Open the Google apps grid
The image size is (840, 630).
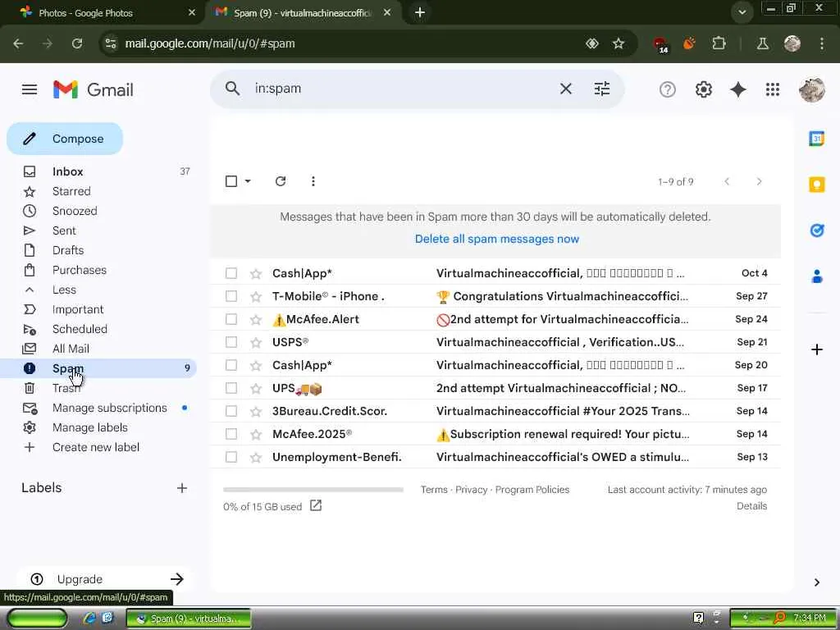pyautogui.click(x=773, y=89)
